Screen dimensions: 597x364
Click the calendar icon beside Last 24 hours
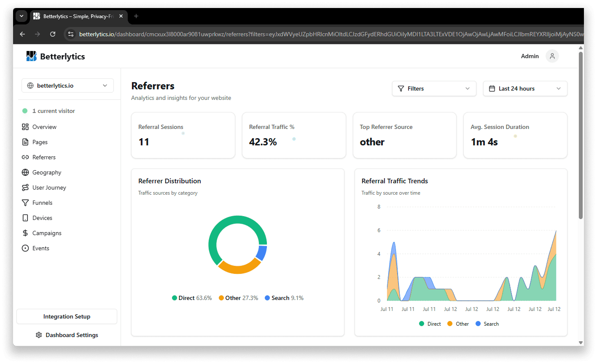pos(492,88)
